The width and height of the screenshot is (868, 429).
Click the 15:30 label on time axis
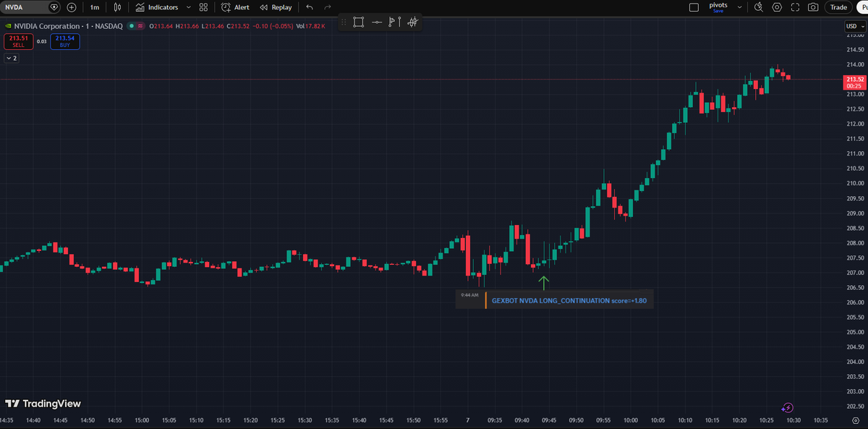pyautogui.click(x=305, y=420)
